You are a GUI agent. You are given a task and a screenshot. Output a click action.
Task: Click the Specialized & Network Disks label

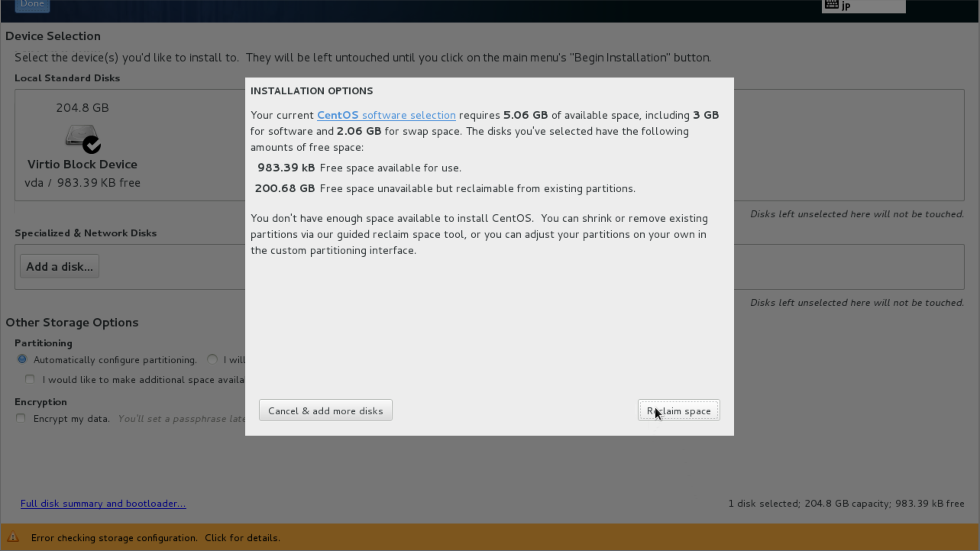tap(86, 233)
